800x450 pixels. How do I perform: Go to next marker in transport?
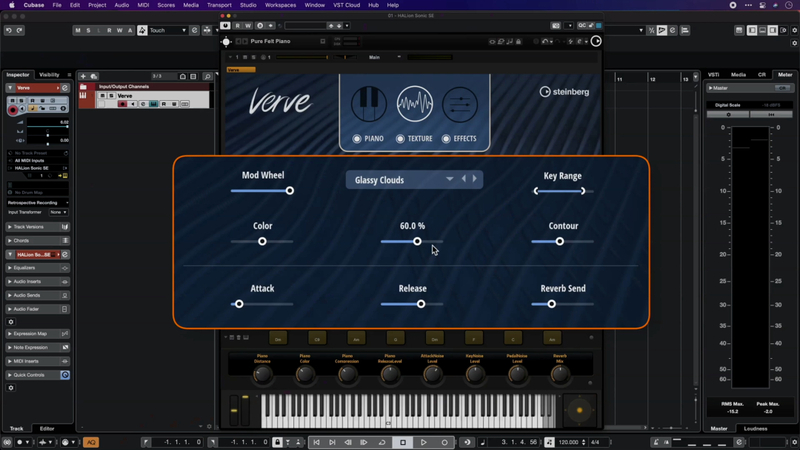pos(332,442)
